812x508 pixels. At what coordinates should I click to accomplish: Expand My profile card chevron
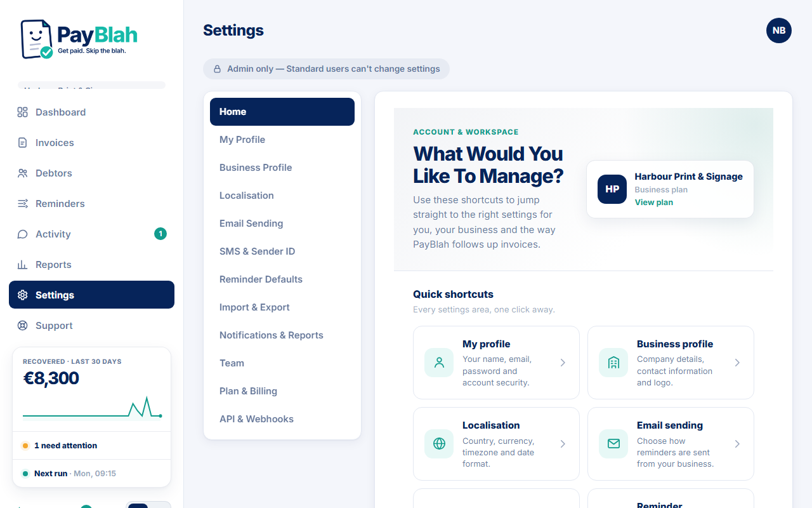[563, 363]
